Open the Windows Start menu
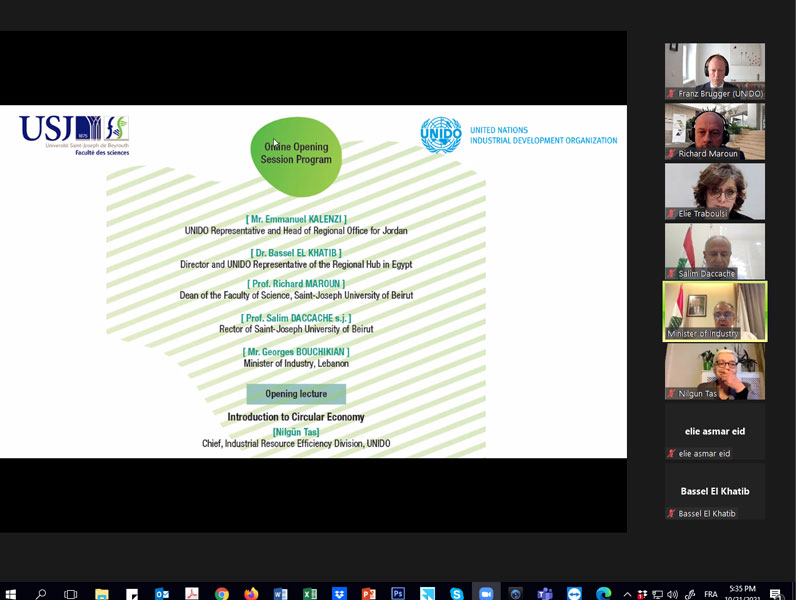 tap(10, 593)
